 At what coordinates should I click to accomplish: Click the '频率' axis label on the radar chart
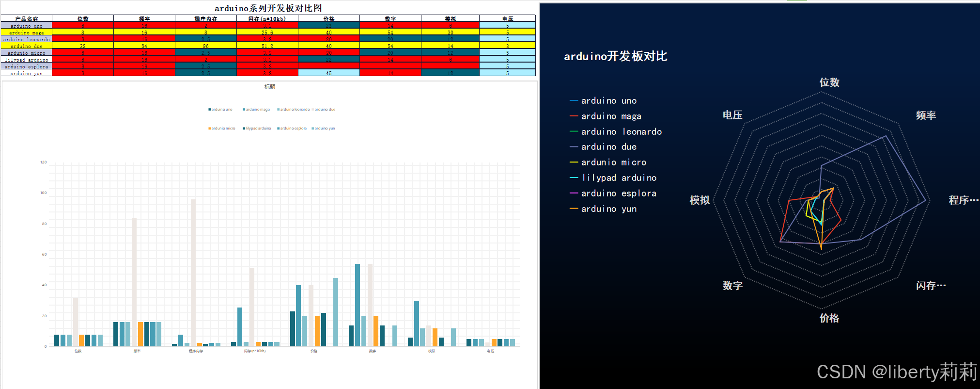[x=926, y=115]
